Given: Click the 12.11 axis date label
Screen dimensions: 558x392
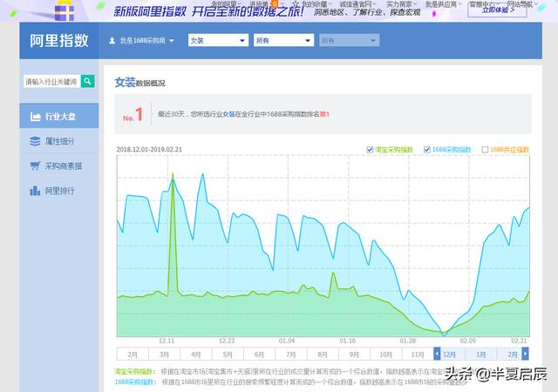Looking at the screenshot, I should pyautogui.click(x=167, y=341).
